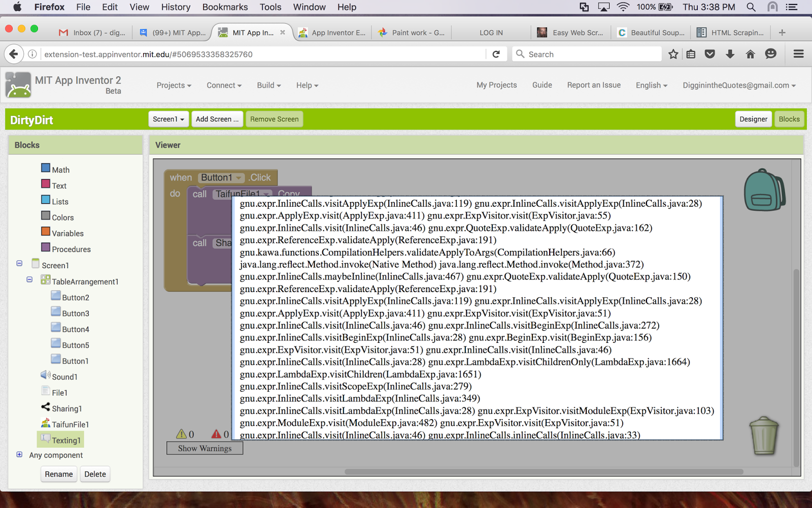
Task: Collapse the TableArrangement1 tree node
Action: 29,279
